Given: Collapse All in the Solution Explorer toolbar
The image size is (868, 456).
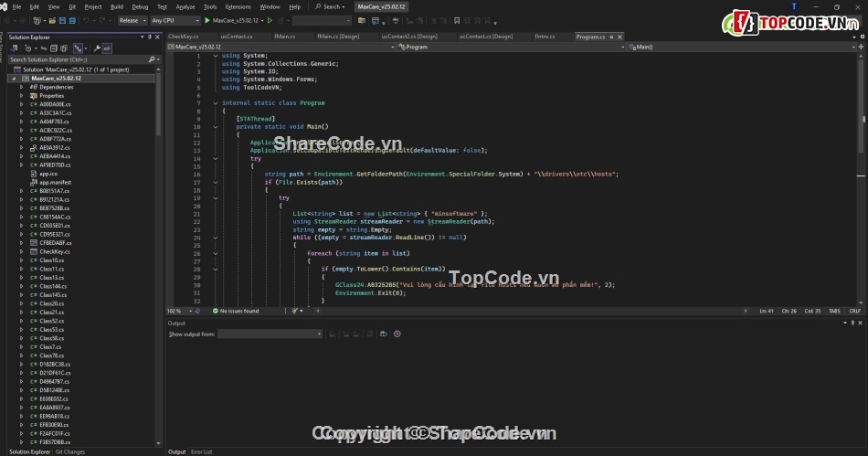Looking at the screenshot, I should (x=54, y=48).
